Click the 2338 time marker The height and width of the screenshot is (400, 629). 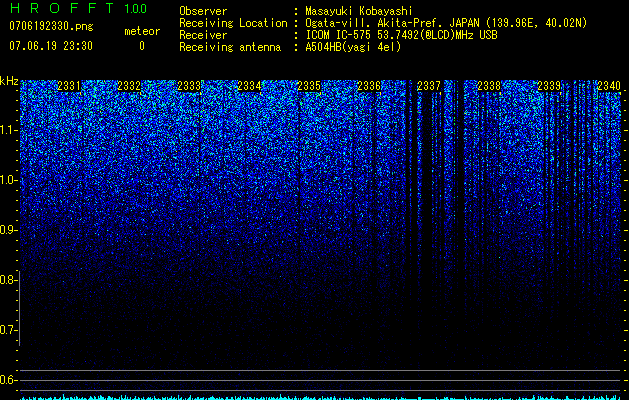coord(489,86)
